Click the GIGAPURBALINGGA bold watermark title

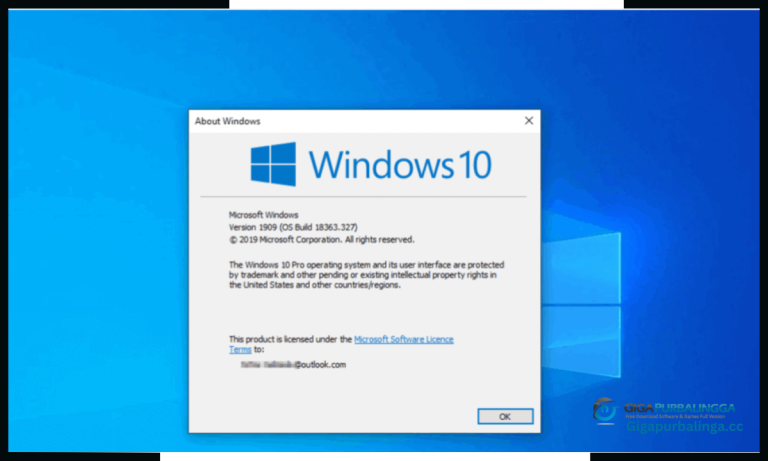[680, 408]
